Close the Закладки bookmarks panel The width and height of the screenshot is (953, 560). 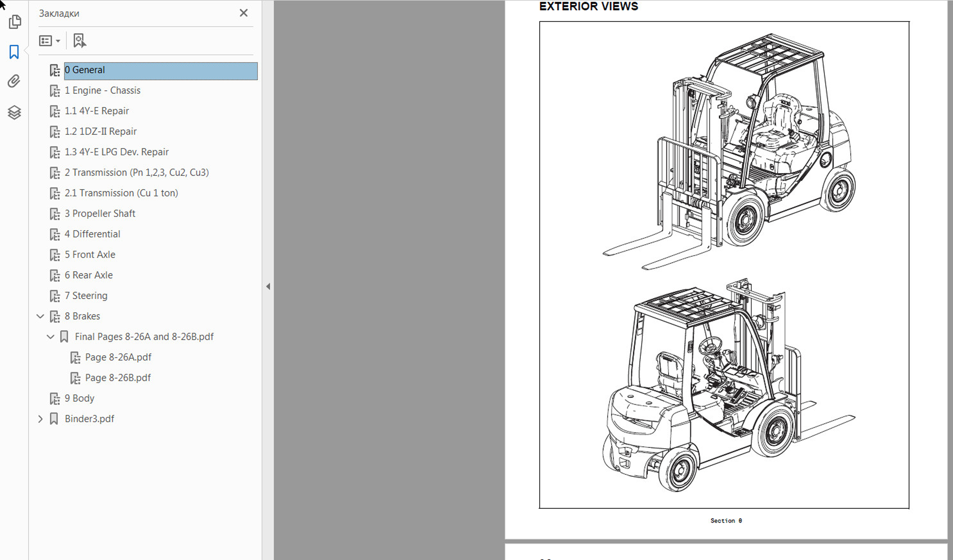point(244,13)
